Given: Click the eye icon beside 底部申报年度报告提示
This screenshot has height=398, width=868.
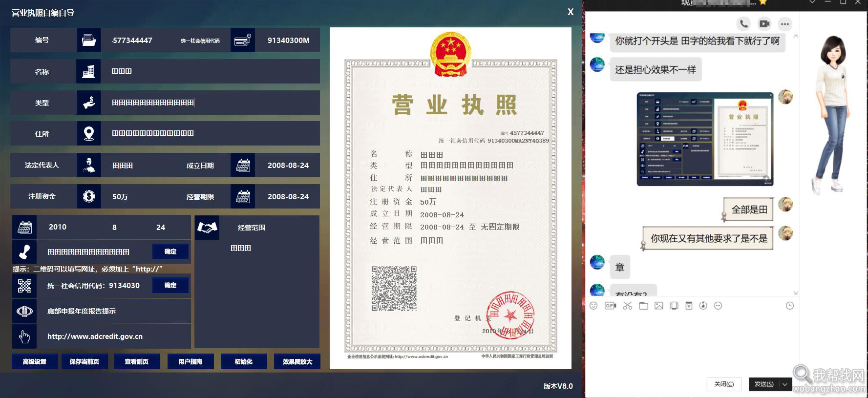Looking at the screenshot, I should 24,311.
